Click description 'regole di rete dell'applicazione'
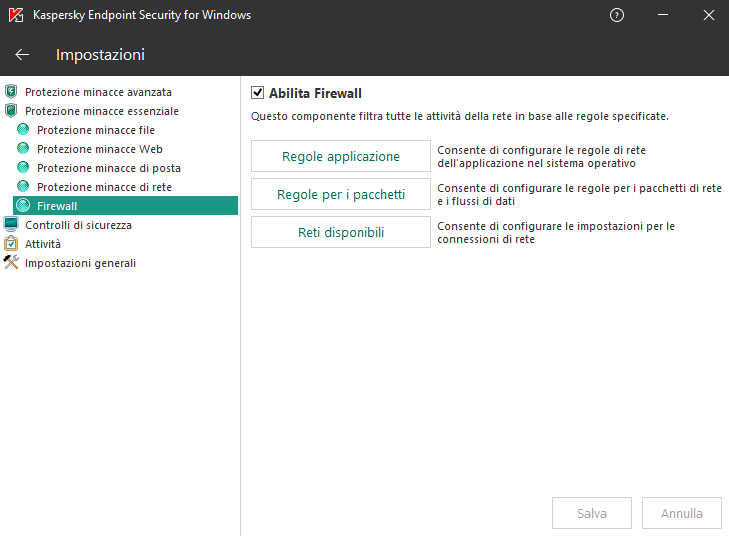The image size is (729, 536). click(542, 157)
